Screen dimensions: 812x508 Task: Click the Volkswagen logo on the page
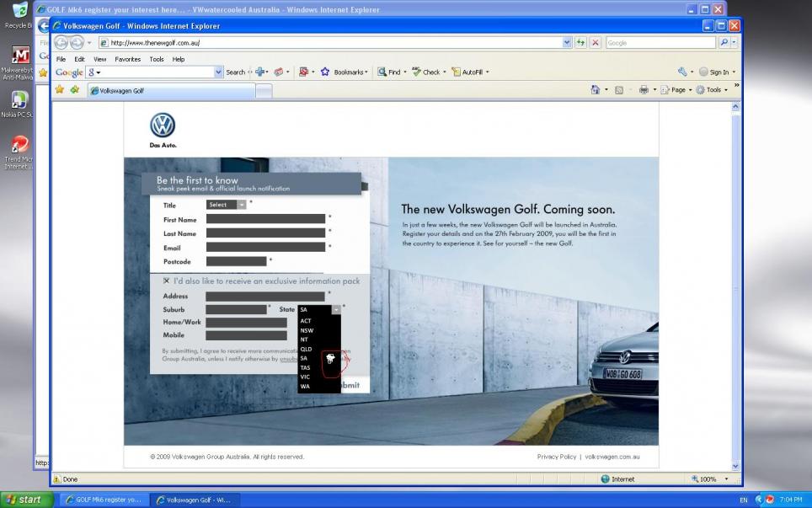163,126
